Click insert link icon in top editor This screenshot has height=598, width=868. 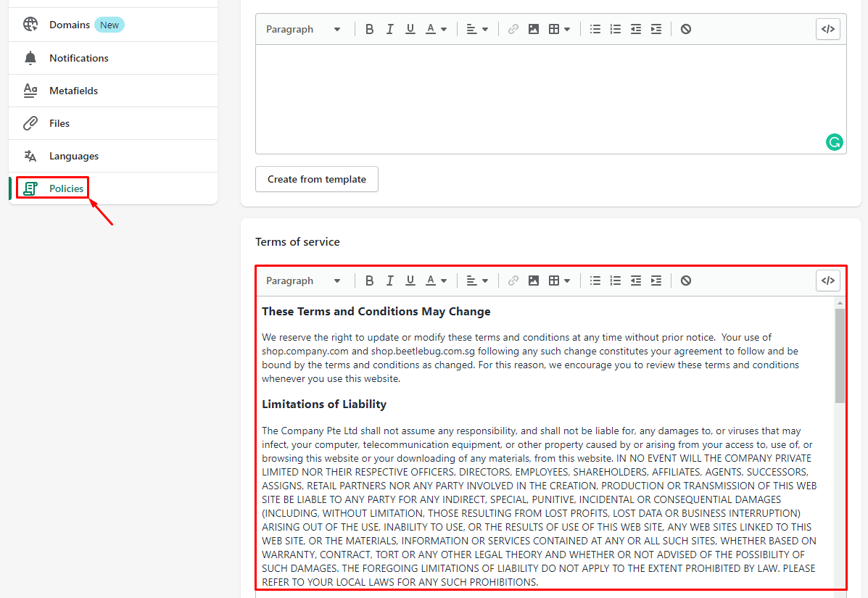513,29
